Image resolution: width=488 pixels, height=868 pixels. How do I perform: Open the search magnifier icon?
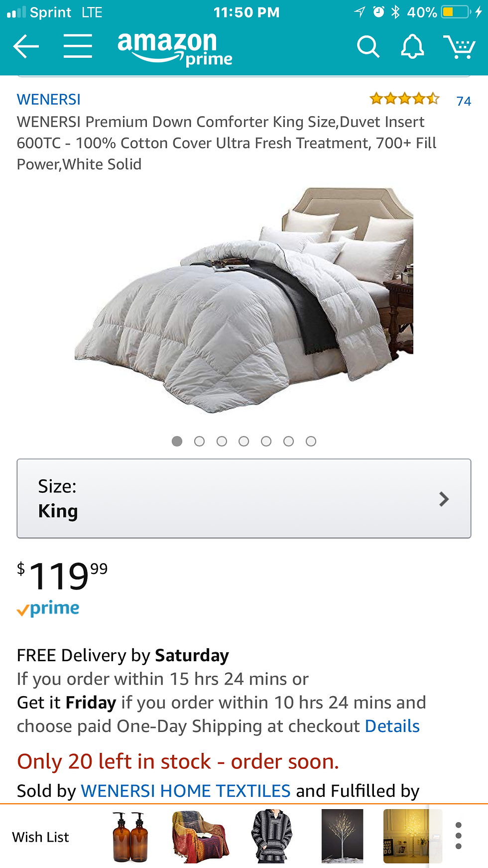tap(368, 47)
